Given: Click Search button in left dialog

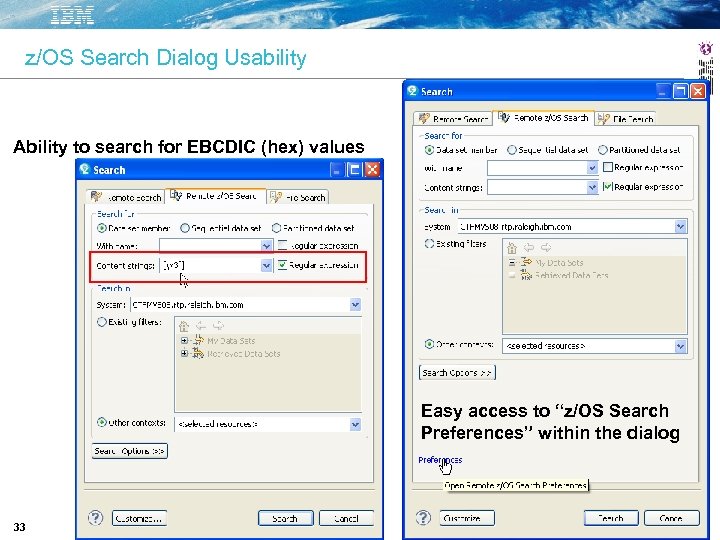Looking at the screenshot, I should click(x=286, y=518).
